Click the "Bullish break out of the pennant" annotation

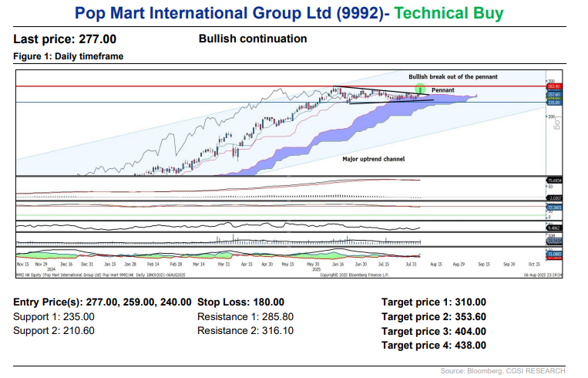tap(453, 76)
